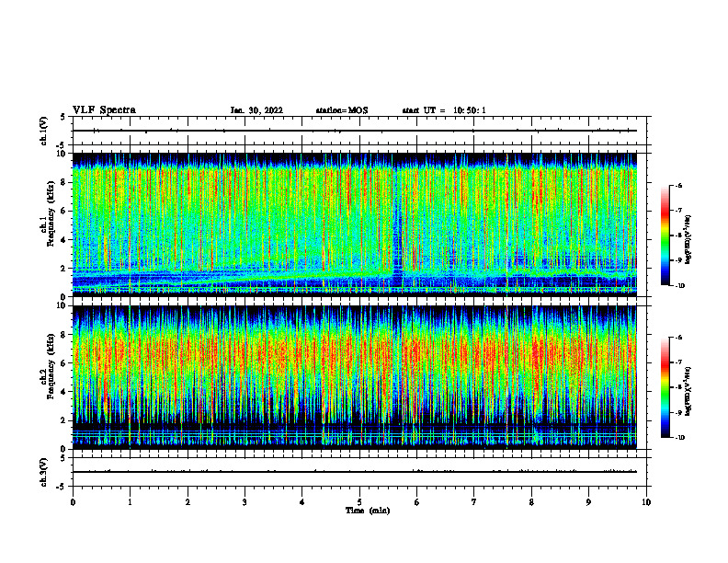Click the time axis tick label "1"
The width and height of the screenshot is (728, 563).
coord(130,502)
